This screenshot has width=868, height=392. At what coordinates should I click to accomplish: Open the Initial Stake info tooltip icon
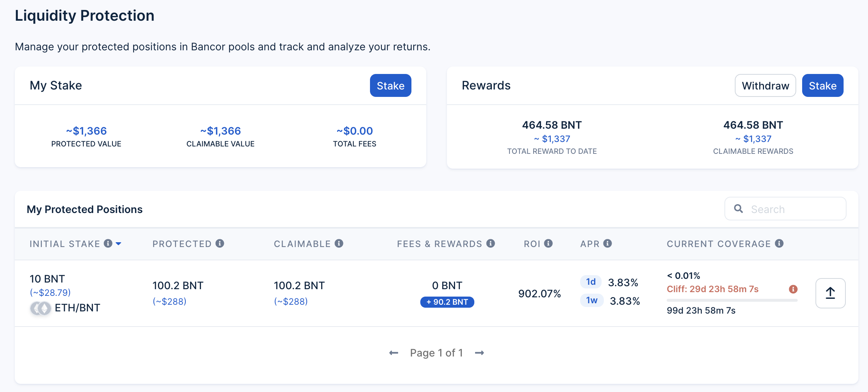[x=108, y=243]
